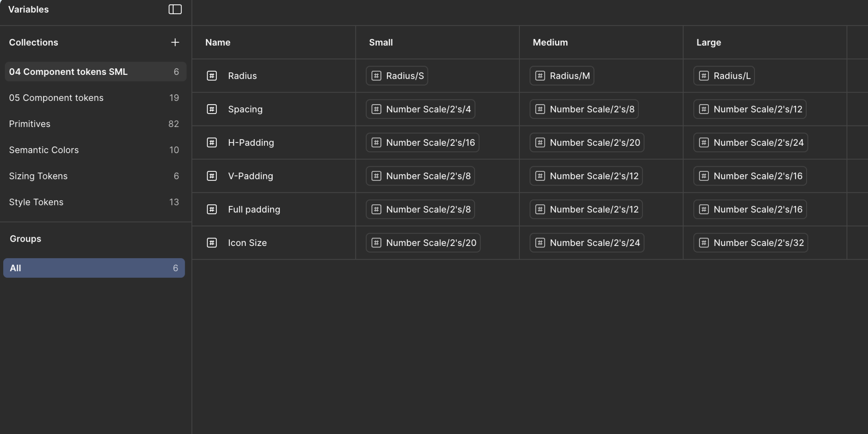
Task: Select the Primitives collection
Action: [30, 124]
